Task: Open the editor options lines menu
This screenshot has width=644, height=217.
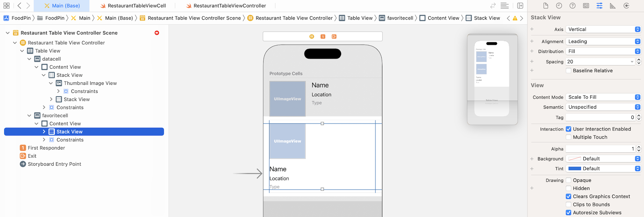Action: (504, 6)
